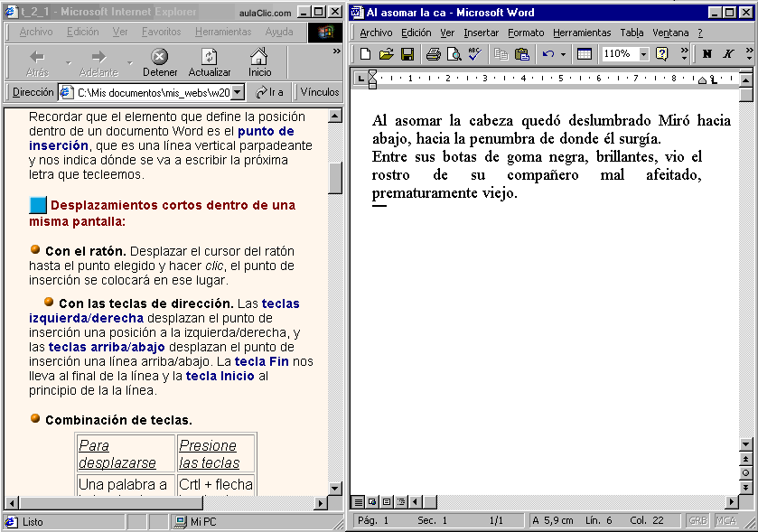Click the Explorer address field path
758x532 pixels.
[154, 92]
